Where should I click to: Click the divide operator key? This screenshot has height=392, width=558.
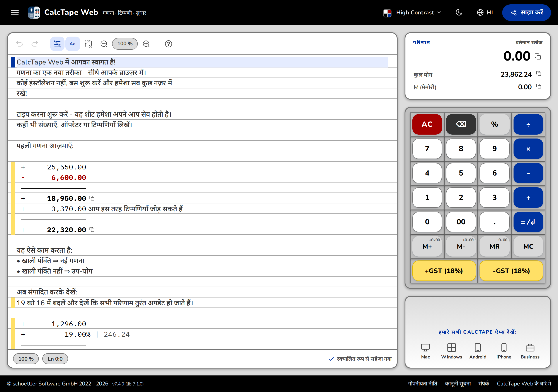(528, 124)
